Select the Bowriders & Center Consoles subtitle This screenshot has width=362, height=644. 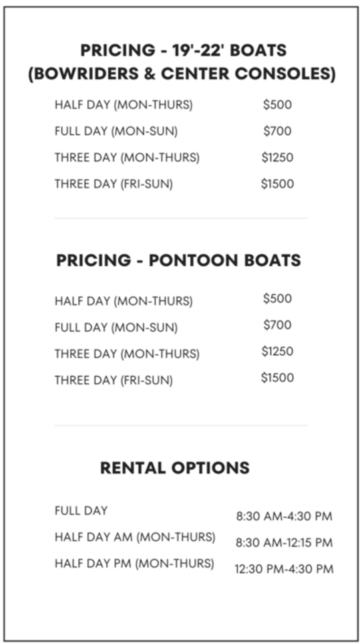pos(182,74)
